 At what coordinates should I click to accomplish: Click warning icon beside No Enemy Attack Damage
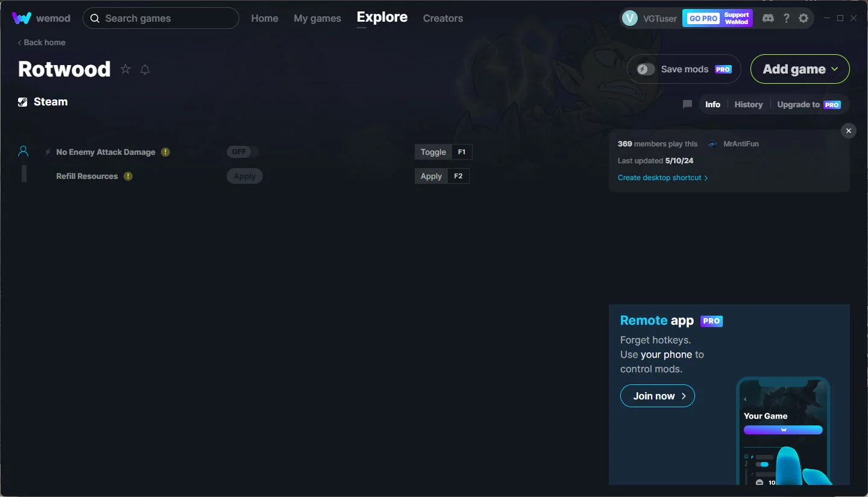point(166,152)
